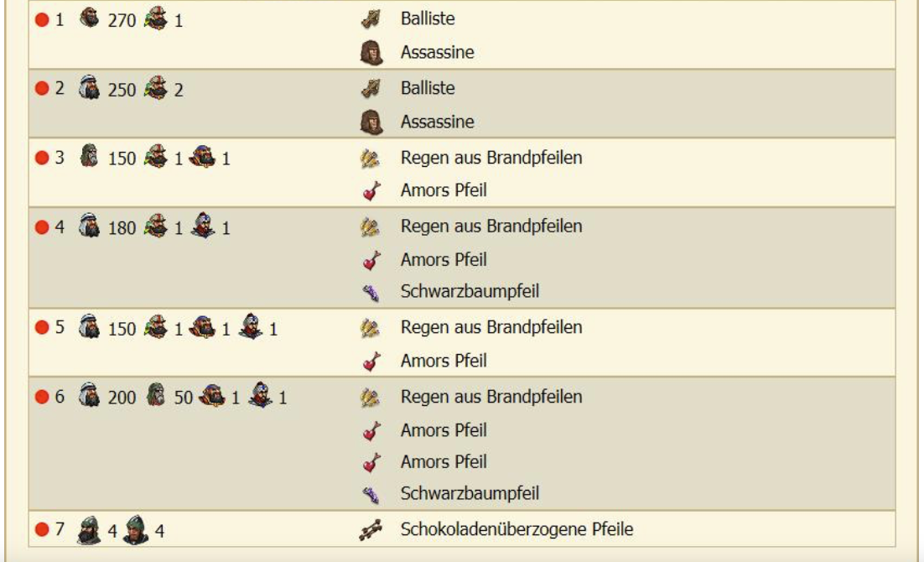Click the Balliste label in wave 2
The image size is (924, 562).
(x=428, y=88)
